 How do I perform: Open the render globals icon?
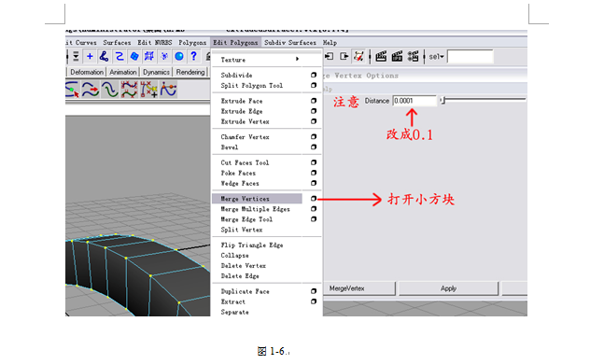point(413,56)
